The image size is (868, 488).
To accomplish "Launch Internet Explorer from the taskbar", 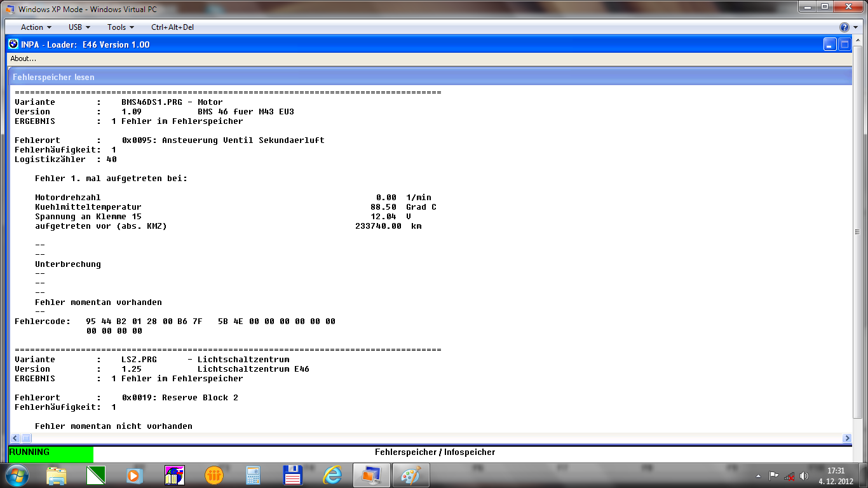I will tap(332, 475).
